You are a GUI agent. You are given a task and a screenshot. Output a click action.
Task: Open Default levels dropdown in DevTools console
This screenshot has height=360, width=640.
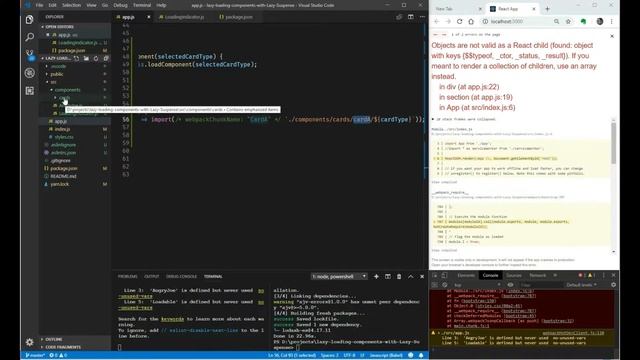(582, 285)
